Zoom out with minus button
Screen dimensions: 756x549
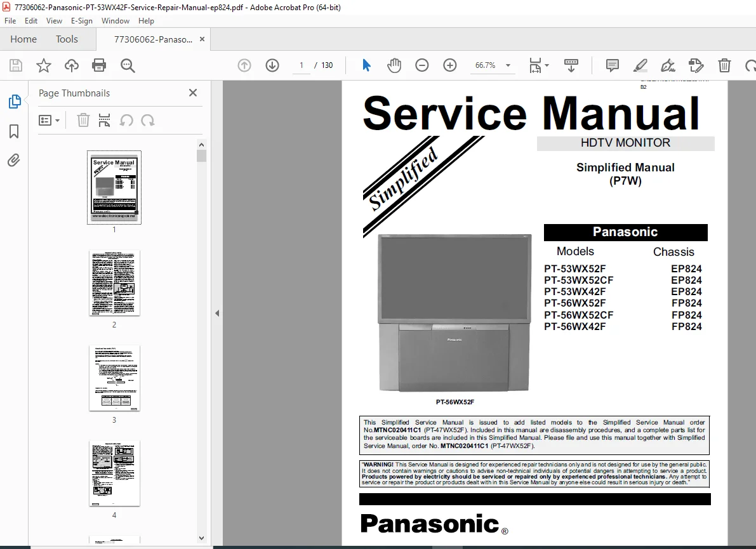[x=422, y=65]
